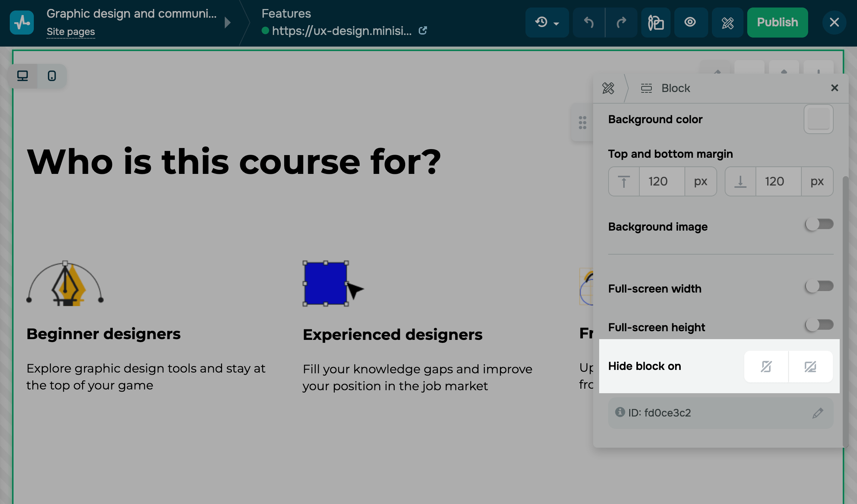The width and height of the screenshot is (857, 504).
Task: Expand site pages arrow next to title
Action: (x=227, y=23)
